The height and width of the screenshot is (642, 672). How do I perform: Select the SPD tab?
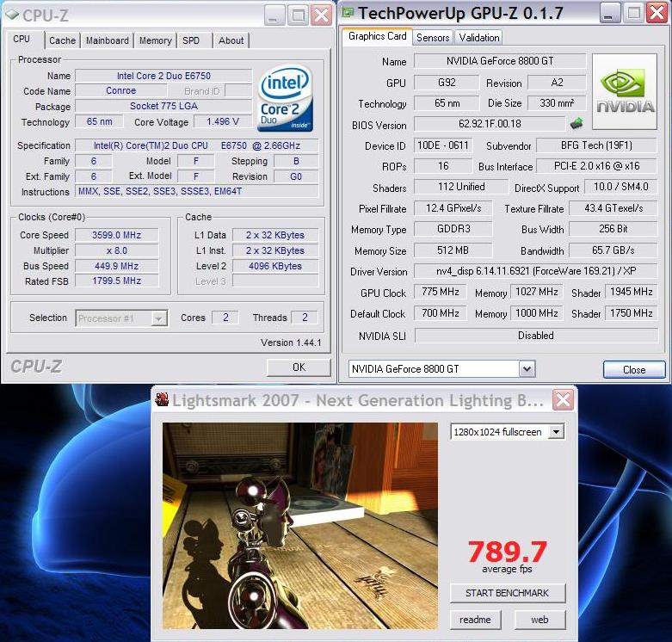191,40
